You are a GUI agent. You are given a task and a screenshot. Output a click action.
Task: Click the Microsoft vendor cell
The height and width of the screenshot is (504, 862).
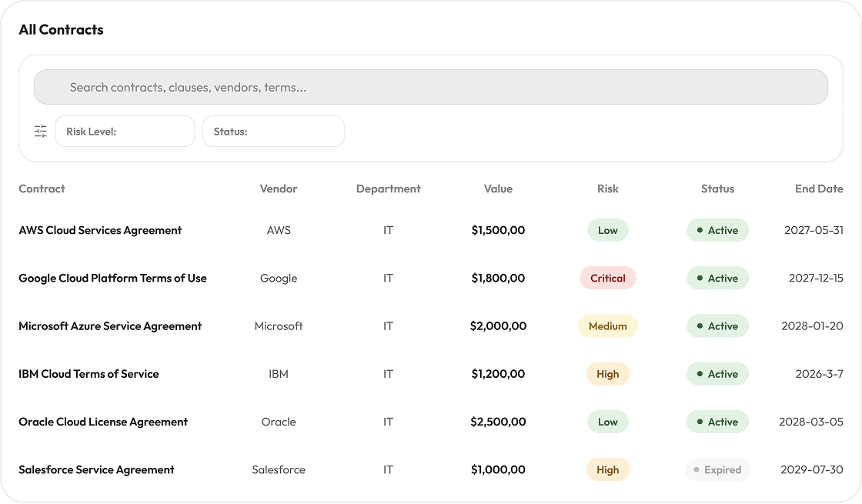pos(279,326)
